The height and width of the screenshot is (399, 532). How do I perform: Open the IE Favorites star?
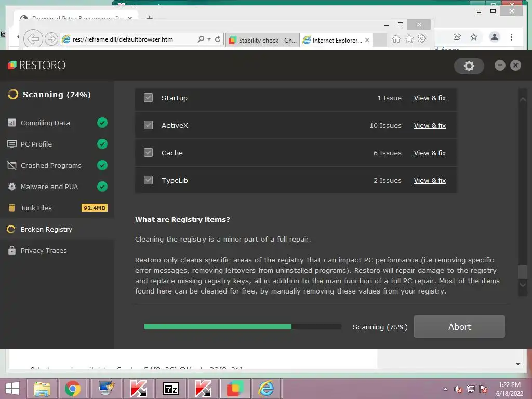409,38
